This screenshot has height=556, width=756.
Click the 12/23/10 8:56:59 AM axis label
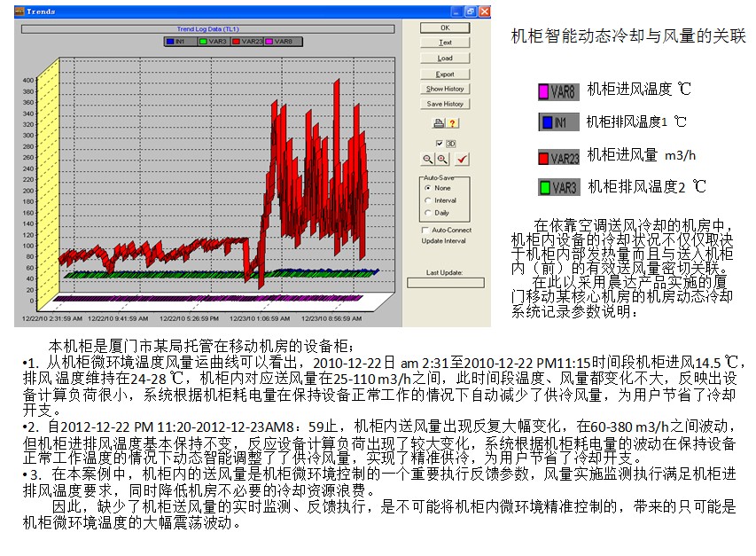pos(331,318)
